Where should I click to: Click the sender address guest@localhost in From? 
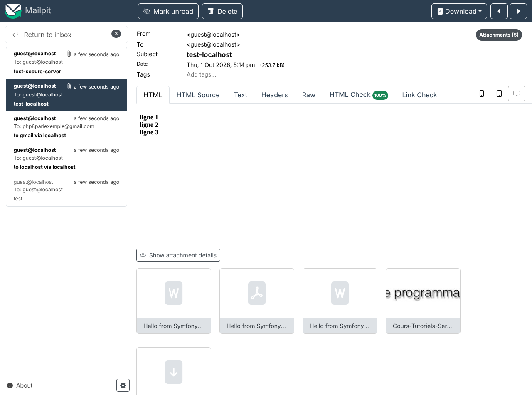pos(213,35)
